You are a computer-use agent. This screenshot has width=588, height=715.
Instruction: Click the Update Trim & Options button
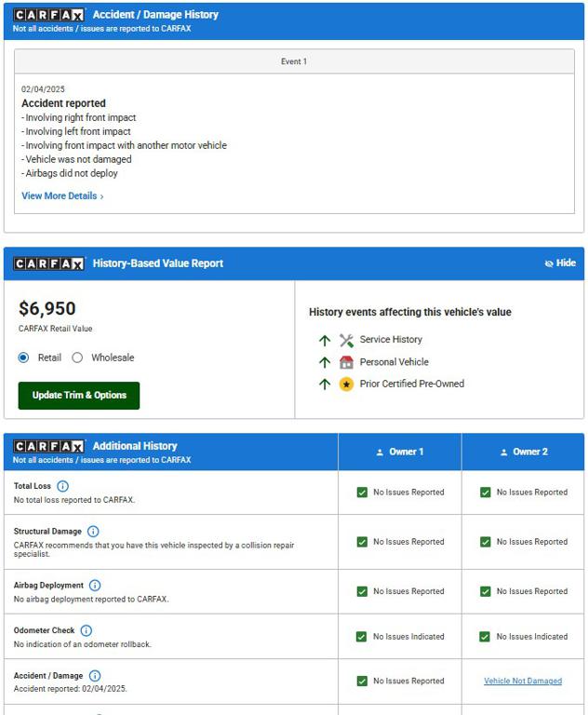[x=79, y=396]
